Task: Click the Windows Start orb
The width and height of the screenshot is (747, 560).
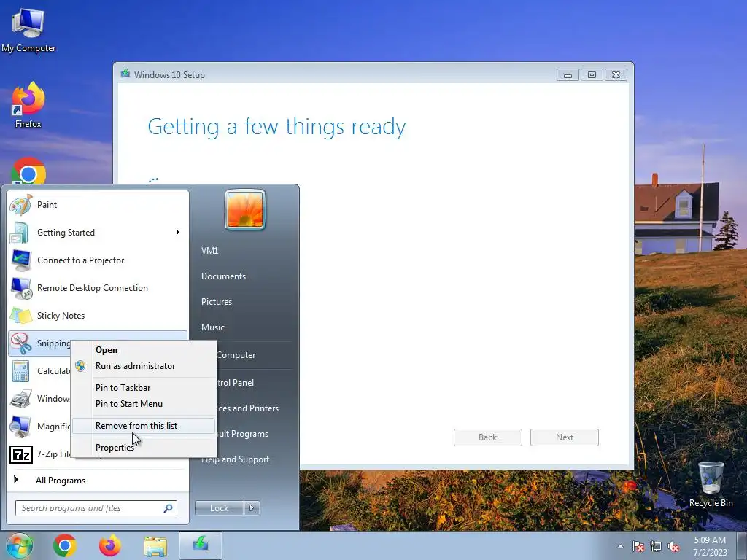Action: pos(20,545)
